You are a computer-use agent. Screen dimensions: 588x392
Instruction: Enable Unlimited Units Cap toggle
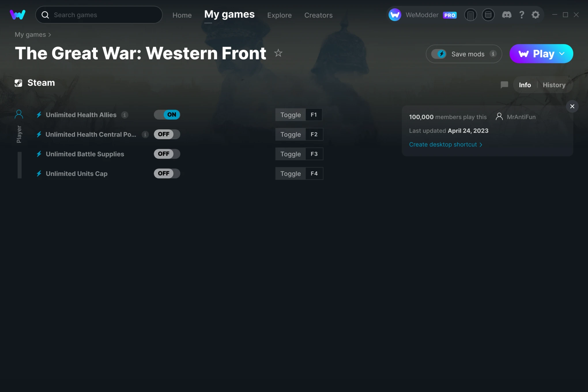pyautogui.click(x=167, y=174)
